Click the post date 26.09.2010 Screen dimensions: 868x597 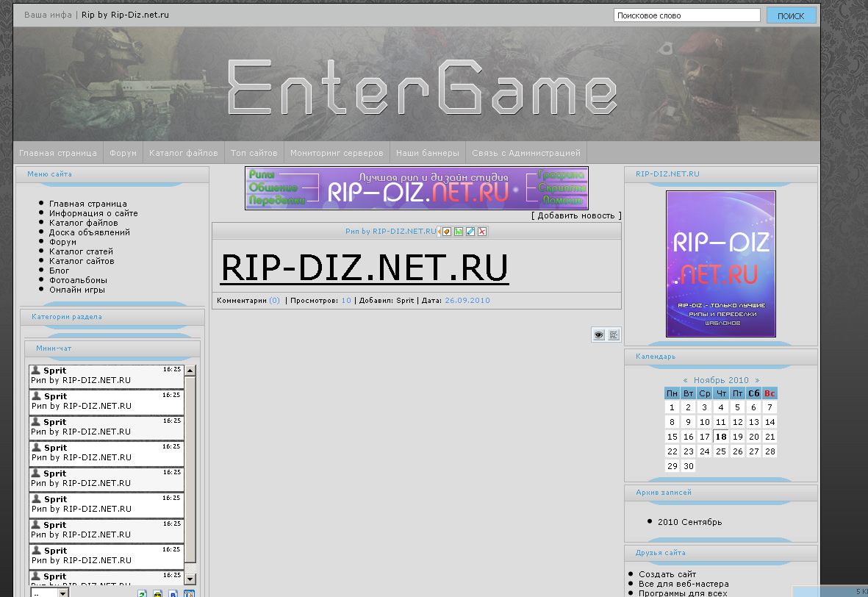tap(467, 301)
